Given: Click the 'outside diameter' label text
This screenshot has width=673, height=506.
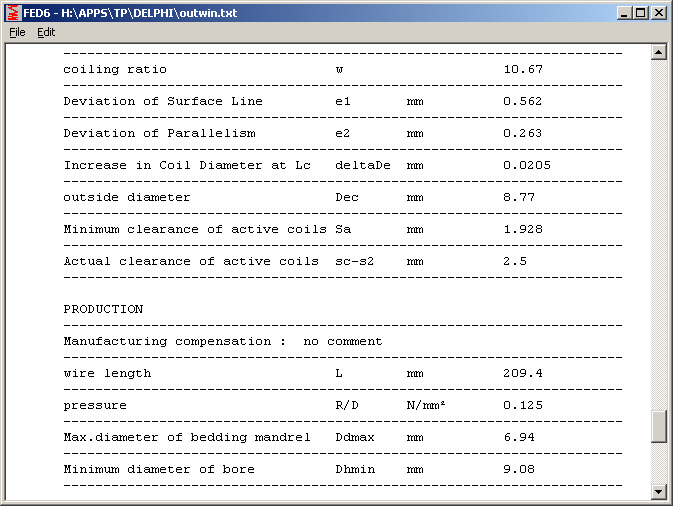Looking at the screenshot, I should click(127, 197).
